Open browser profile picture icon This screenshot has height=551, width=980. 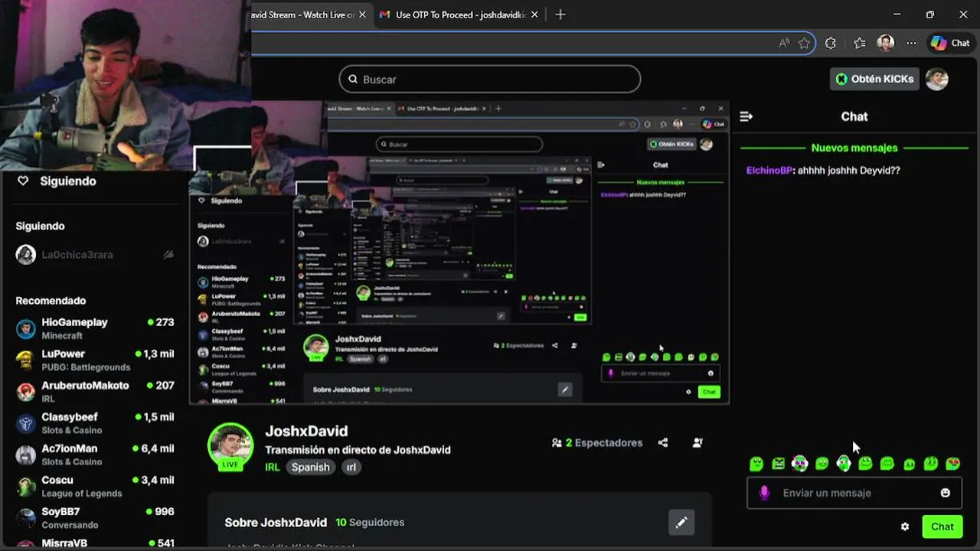pos(886,44)
